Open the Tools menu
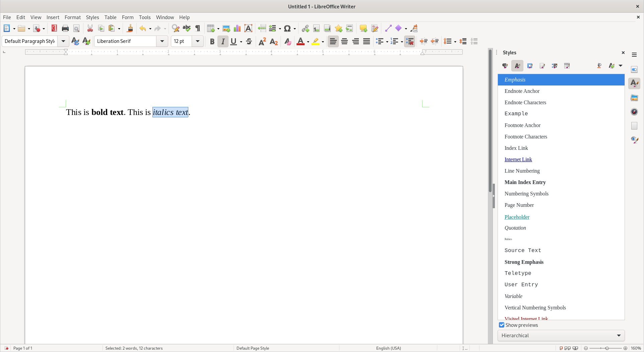The height and width of the screenshot is (352, 644). click(145, 17)
